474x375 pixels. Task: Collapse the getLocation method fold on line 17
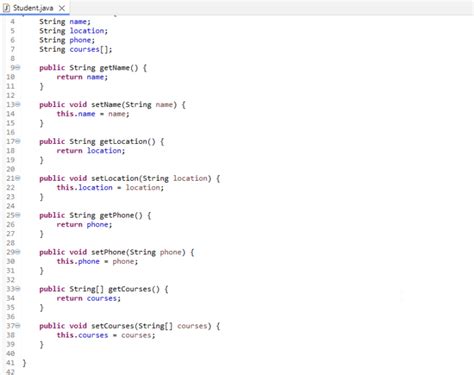tap(18, 142)
